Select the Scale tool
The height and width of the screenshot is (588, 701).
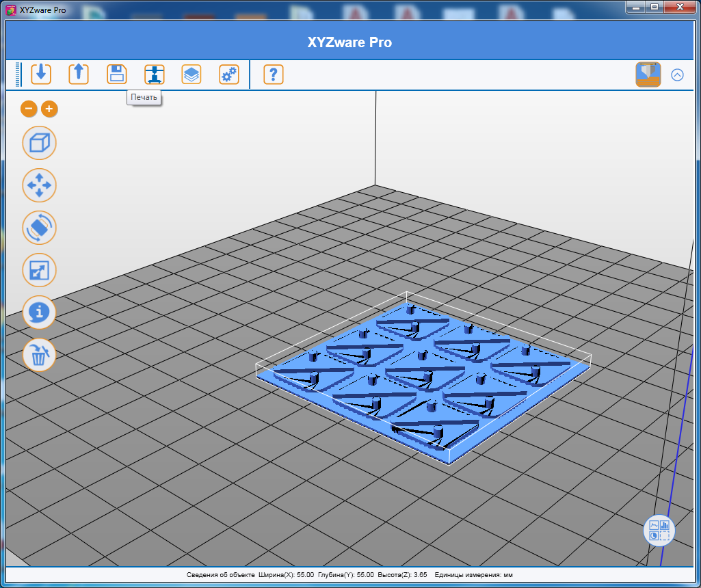pyautogui.click(x=39, y=270)
